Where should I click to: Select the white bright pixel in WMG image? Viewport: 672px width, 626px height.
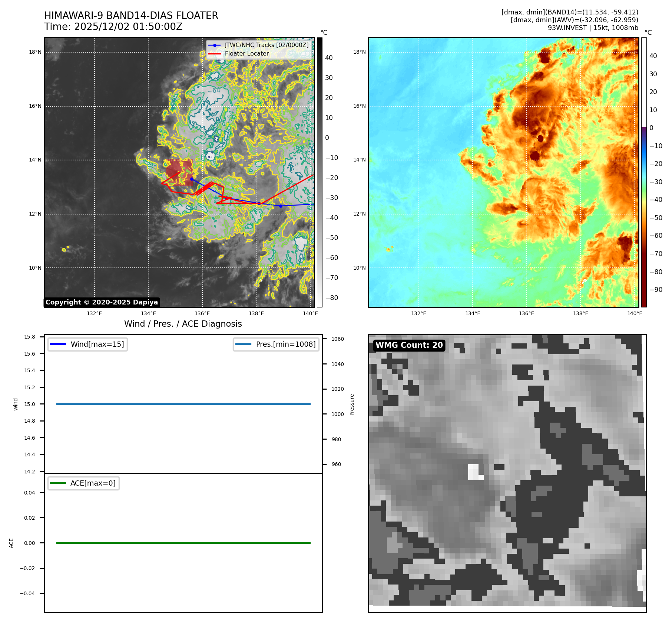pyautogui.click(x=474, y=472)
